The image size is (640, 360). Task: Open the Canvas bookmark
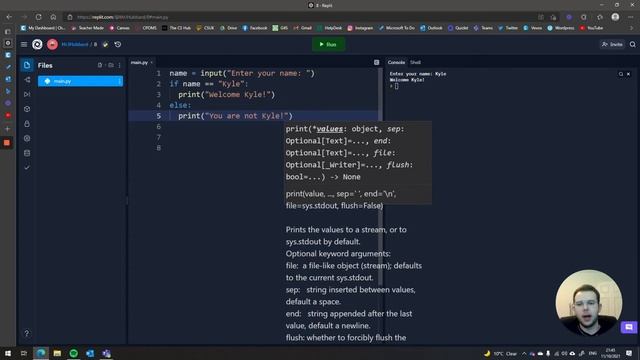(x=120, y=28)
